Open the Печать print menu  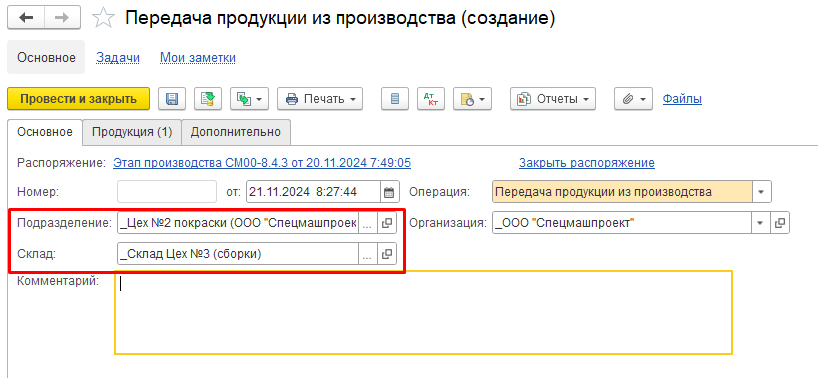(320, 99)
